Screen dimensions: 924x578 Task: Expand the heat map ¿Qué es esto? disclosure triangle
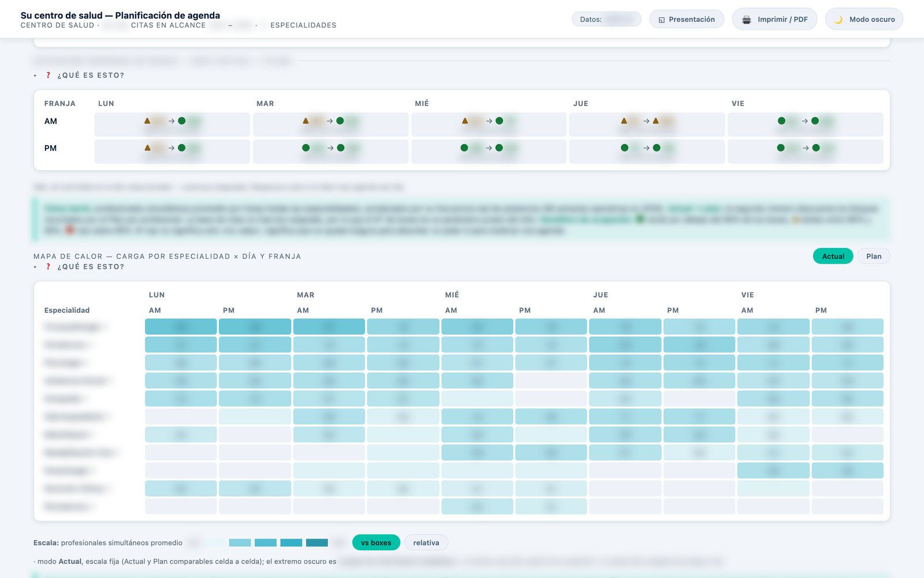35,267
